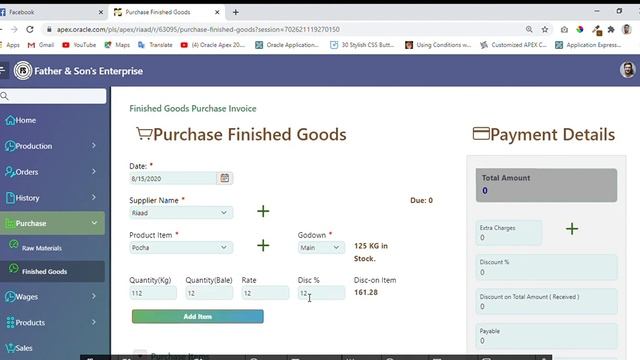Close the Purchase Finished Goods tab
Image resolution: width=640 pixels, height=360 pixels.
tap(217, 12)
